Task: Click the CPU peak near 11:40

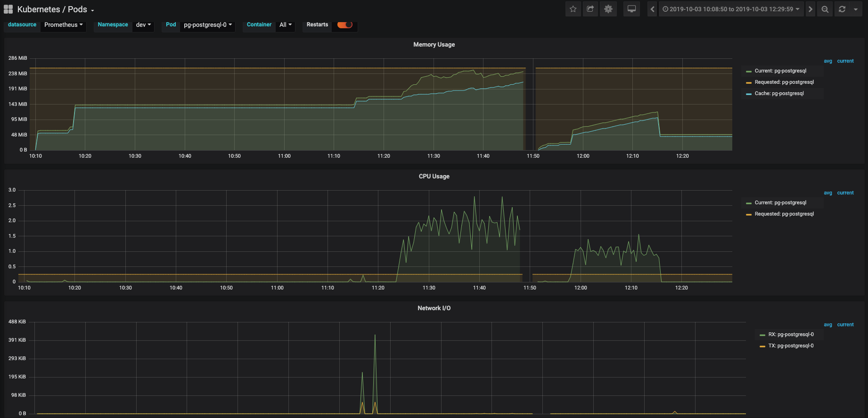Action: click(x=475, y=198)
